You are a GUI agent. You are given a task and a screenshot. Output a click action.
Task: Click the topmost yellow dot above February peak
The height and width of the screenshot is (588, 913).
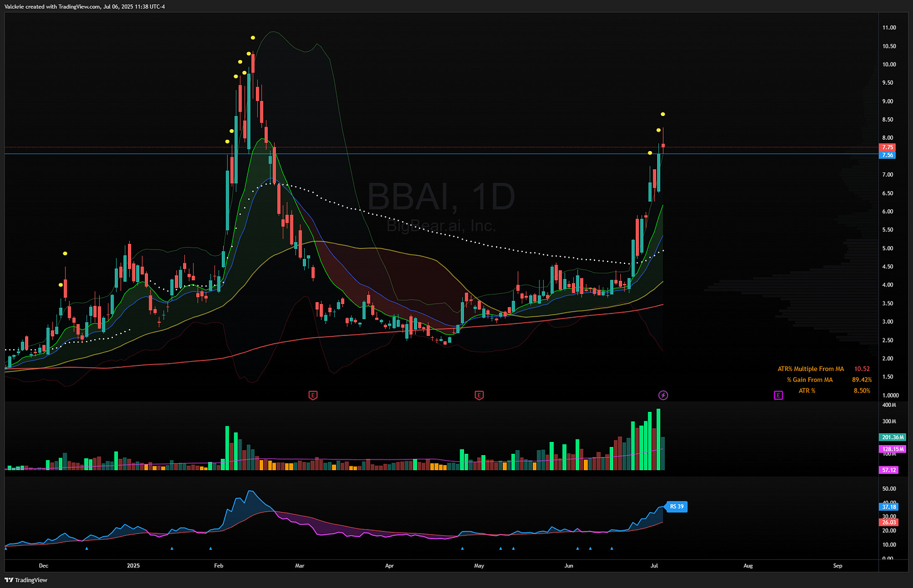tap(253, 38)
